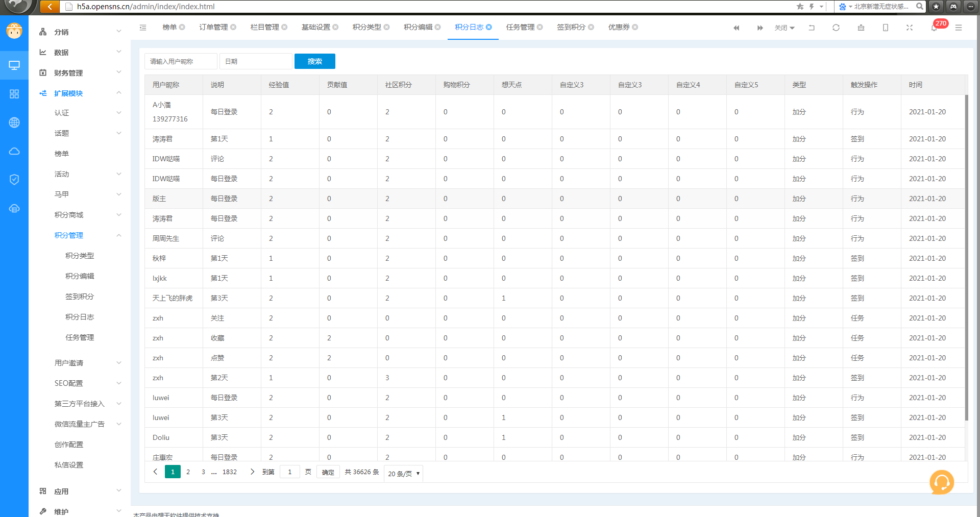The width and height of the screenshot is (980, 517).
Task: Expand the 积分商城 submenu
Action: tap(81, 215)
